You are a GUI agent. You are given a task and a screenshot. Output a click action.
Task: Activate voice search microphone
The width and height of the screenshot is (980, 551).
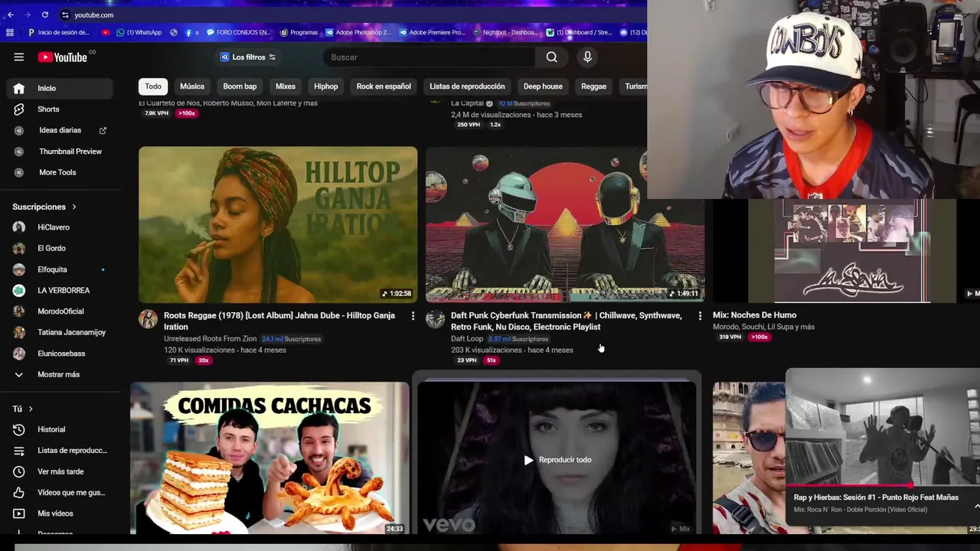587,57
